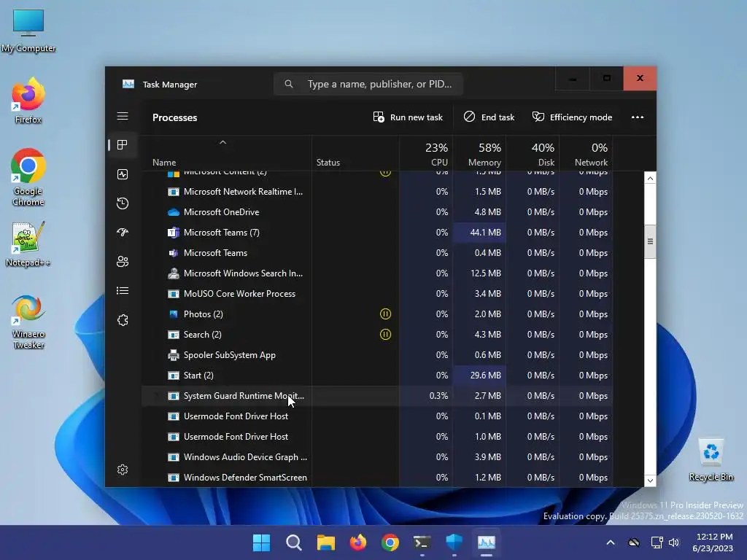The height and width of the screenshot is (560, 747).
Task: Click the taskbar Search magnifier icon
Action: pos(293,542)
